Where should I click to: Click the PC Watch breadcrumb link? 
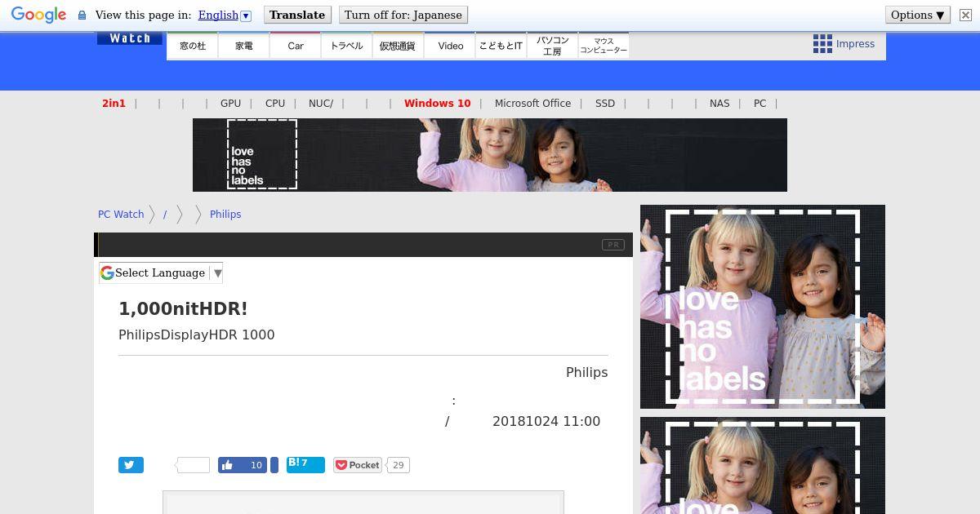(121, 215)
